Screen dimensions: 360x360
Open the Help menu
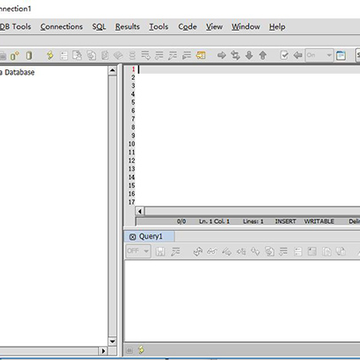[277, 27]
